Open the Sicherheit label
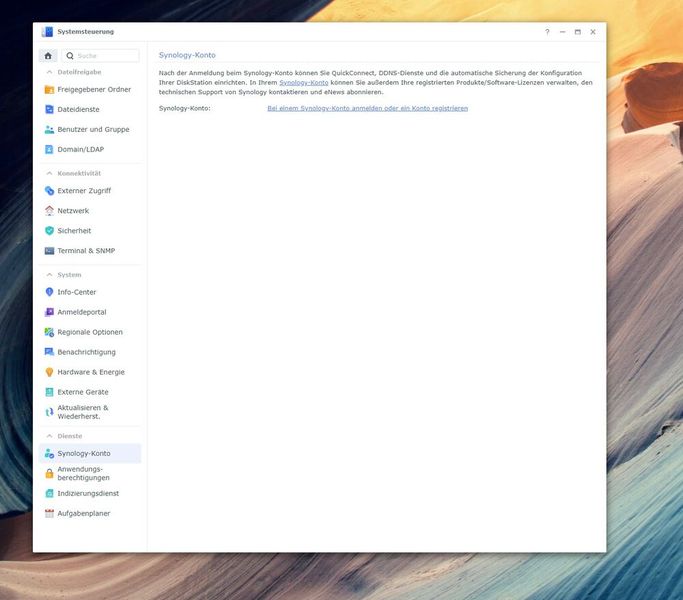Screen dimensions: 683x600 pos(74,231)
